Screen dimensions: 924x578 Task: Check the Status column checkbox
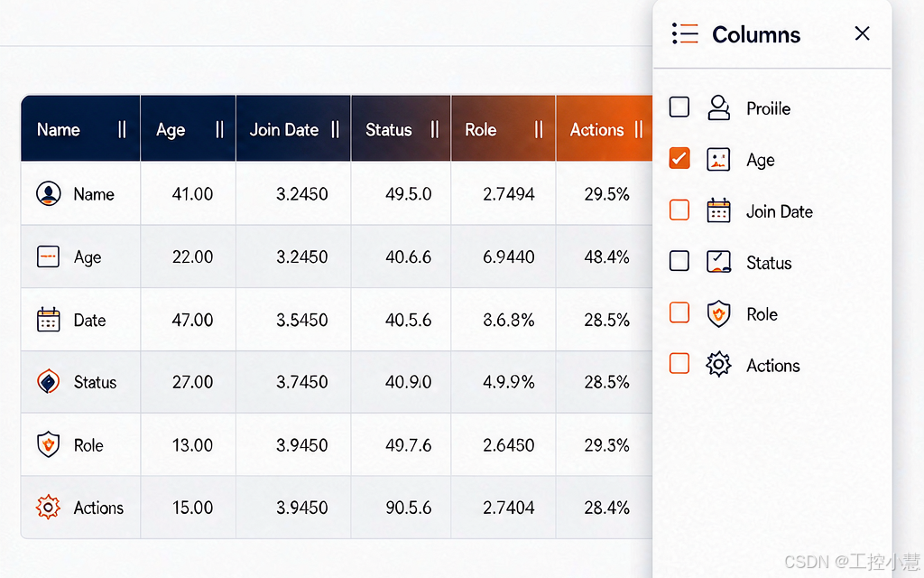pos(679,260)
